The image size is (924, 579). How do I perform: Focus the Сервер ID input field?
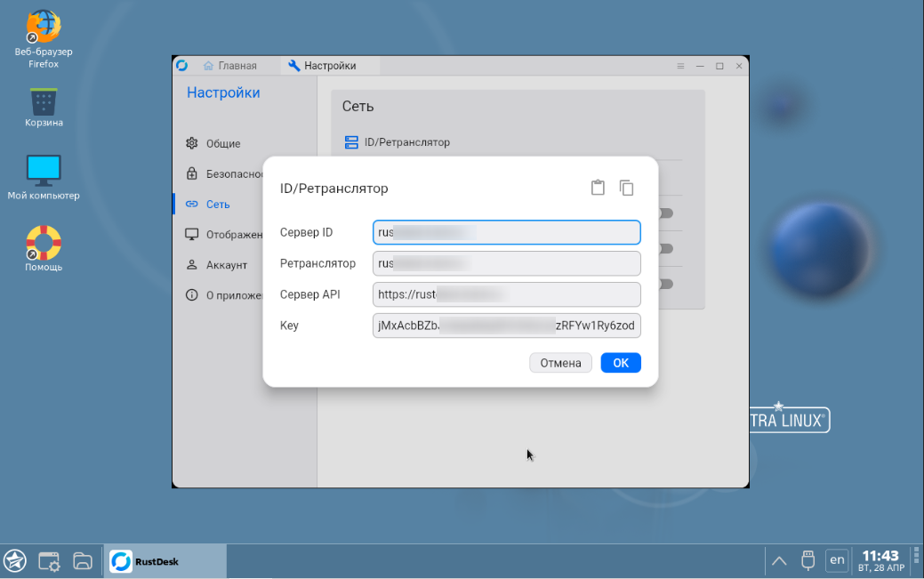(506, 232)
